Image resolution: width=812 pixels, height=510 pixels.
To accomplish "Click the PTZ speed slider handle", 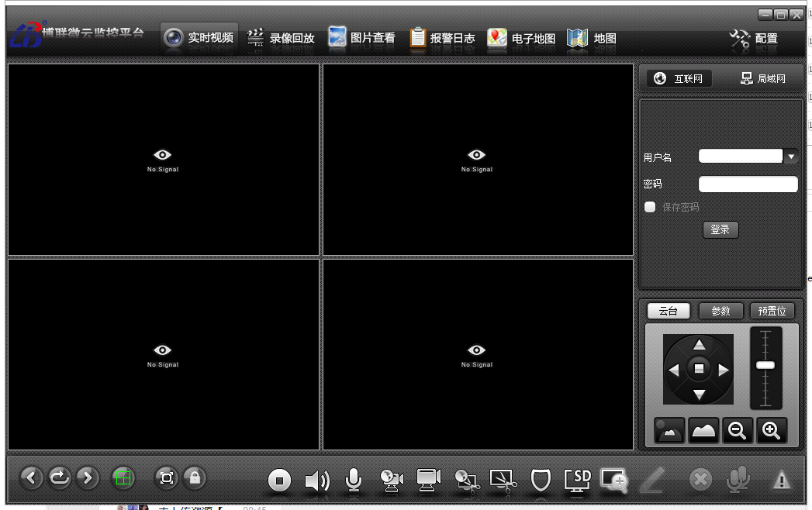I will point(765,365).
